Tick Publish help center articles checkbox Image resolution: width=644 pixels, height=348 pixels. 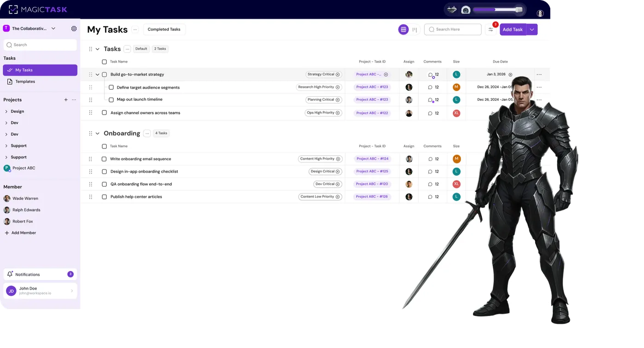(x=104, y=197)
